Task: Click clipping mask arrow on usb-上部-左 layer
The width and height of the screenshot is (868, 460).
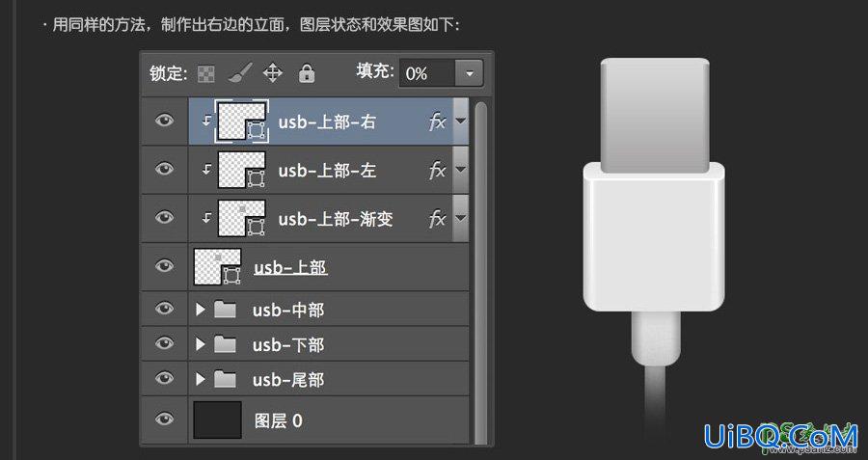Action: click(206, 170)
